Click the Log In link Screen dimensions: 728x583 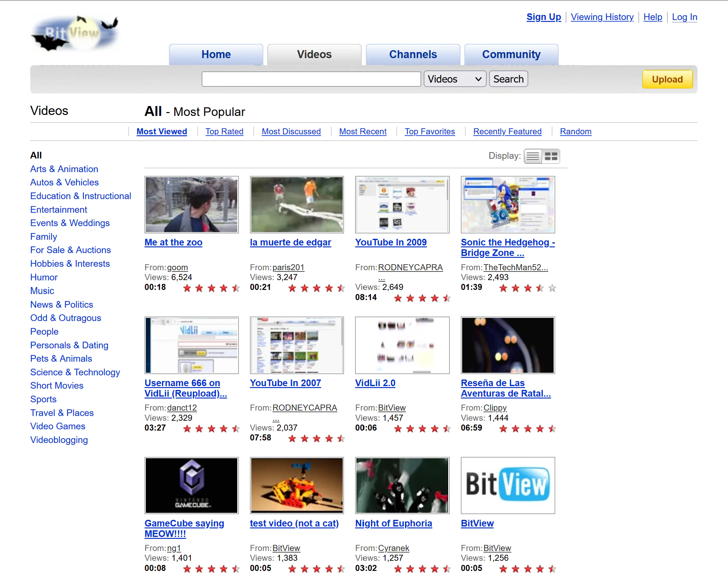[x=684, y=17]
